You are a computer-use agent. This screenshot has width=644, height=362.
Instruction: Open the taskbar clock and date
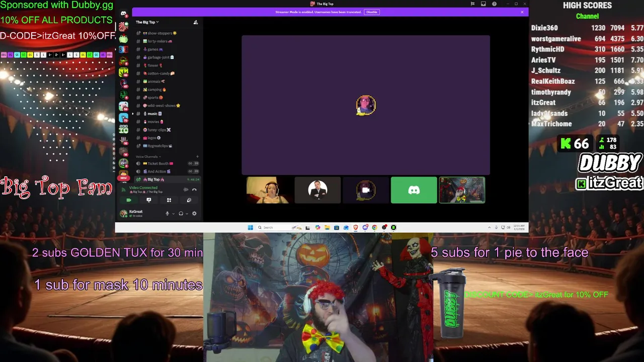coord(519,227)
